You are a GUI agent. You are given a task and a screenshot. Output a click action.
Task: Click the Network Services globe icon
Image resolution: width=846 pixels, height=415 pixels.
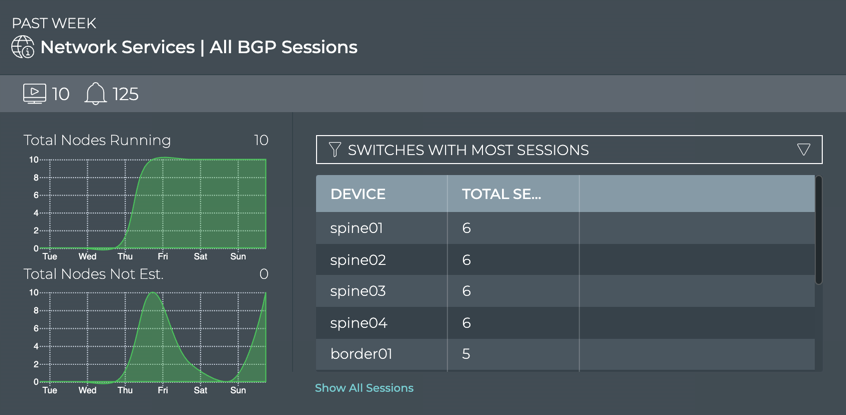click(22, 47)
